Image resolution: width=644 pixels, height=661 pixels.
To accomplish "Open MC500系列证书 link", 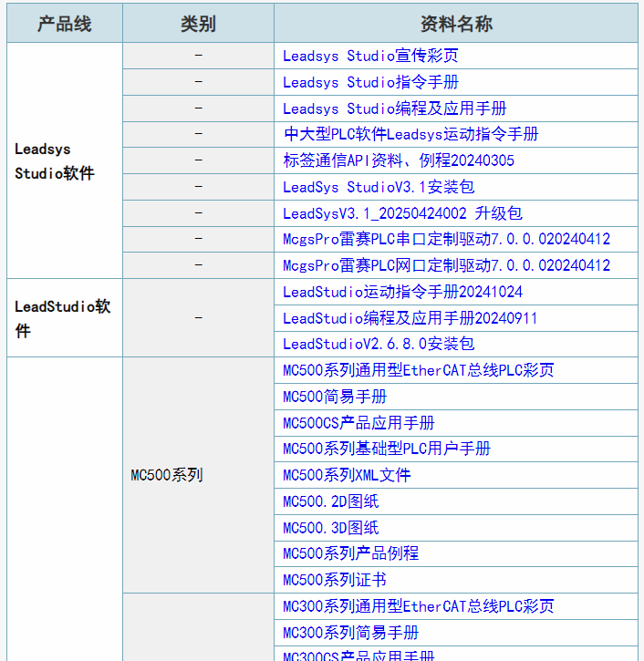I will [335, 580].
